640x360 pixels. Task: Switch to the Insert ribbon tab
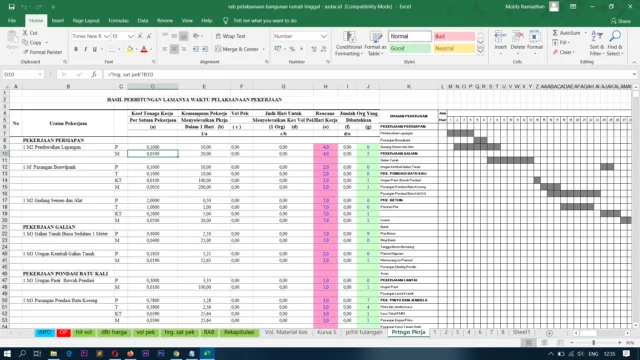(58, 20)
